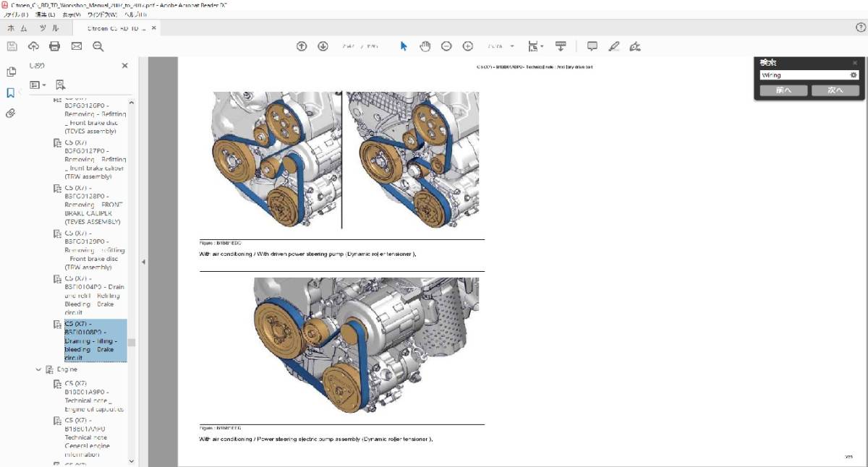Viewport: 868px width, 467px height.
Task: Select the Hand pan tool
Action: point(425,46)
